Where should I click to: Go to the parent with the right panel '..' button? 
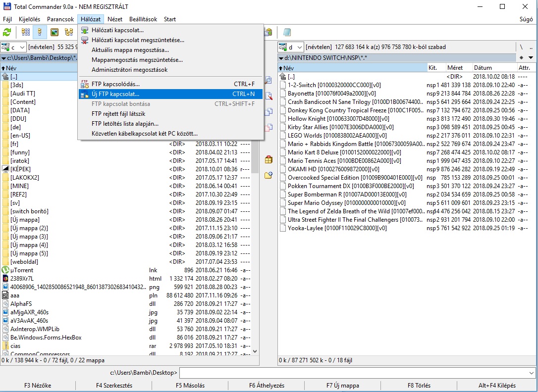pyautogui.click(x=532, y=47)
